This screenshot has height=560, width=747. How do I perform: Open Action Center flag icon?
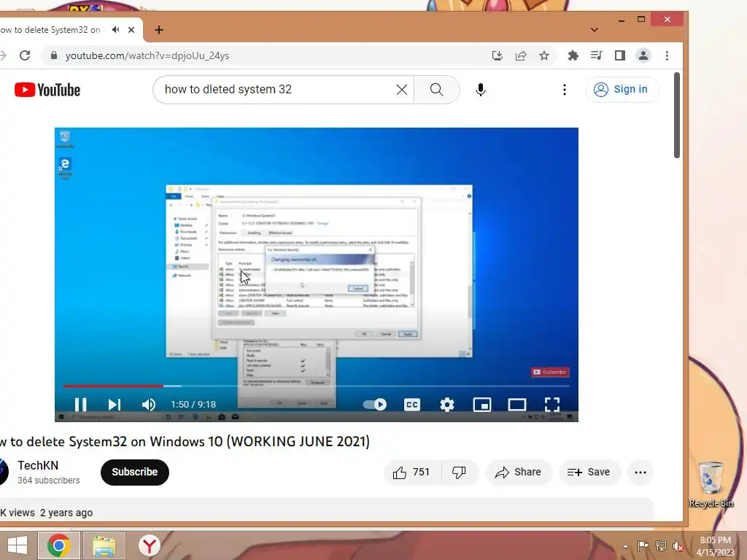pos(643,546)
